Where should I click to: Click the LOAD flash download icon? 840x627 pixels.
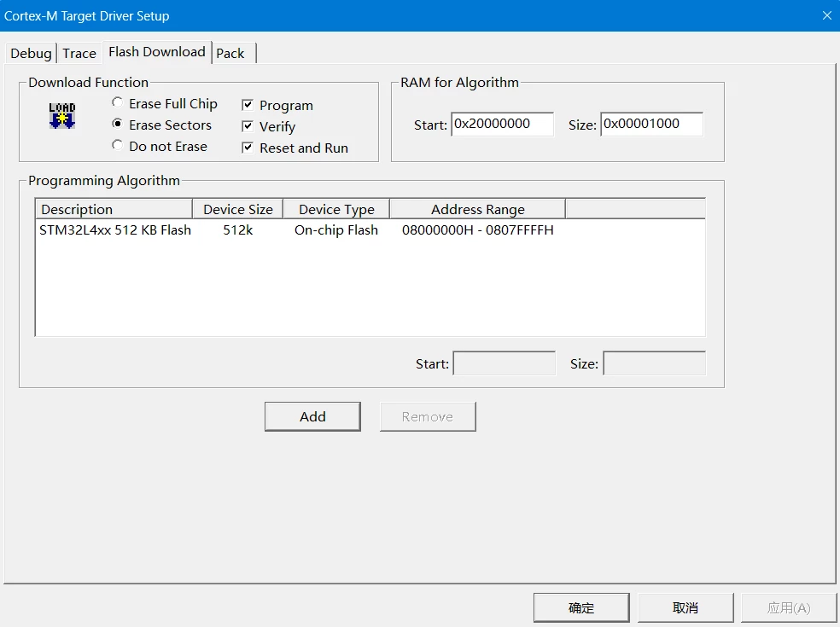[62, 116]
